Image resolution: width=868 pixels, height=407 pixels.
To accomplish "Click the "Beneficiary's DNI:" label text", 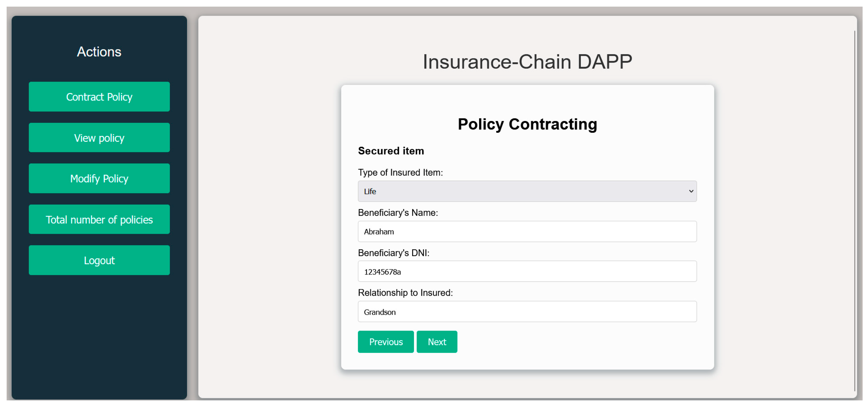I will click(x=393, y=253).
